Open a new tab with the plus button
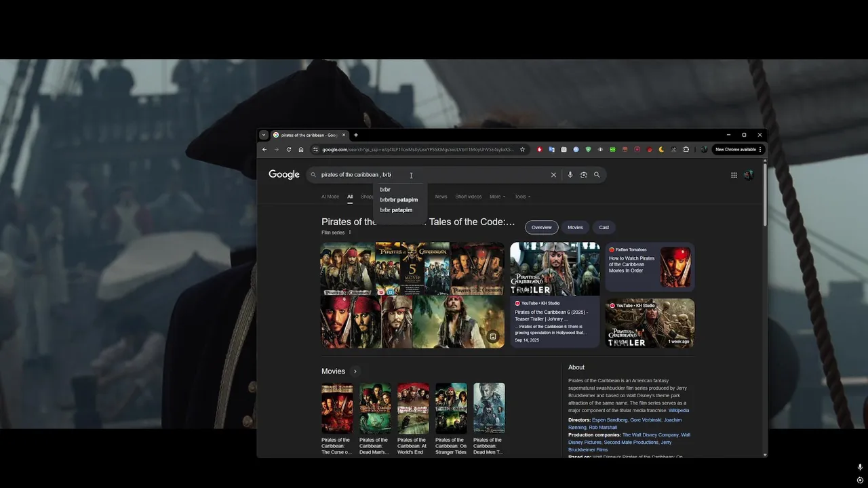Screen dimensions: 868x488 (x=355, y=135)
